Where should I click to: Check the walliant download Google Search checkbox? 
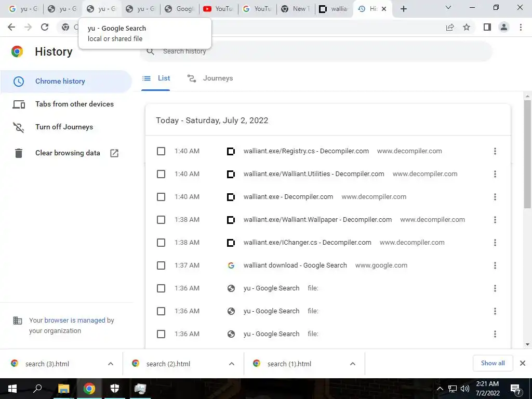[x=161, y=265]
